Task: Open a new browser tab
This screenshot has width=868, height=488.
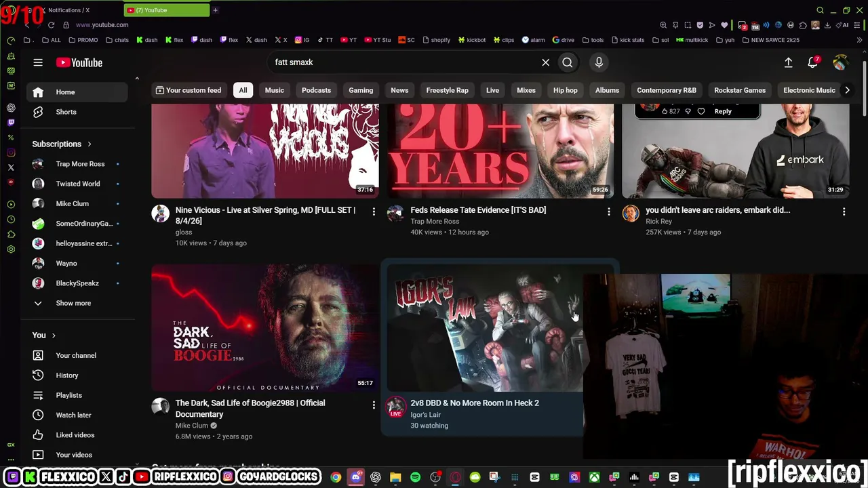Action: point(216,10)
